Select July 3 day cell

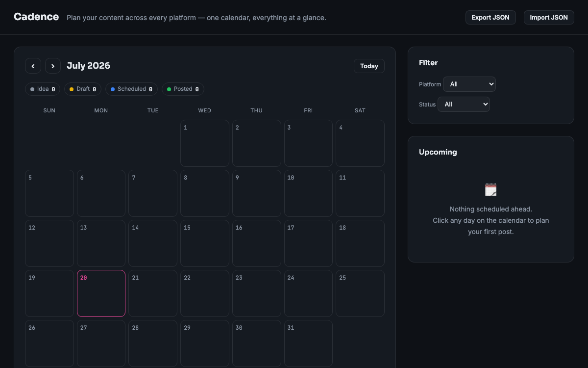(308, 143)
